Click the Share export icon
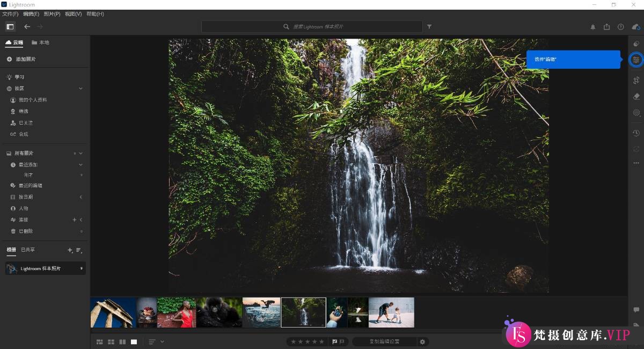Viewport: 644px width, 349px height. (606, 26)
